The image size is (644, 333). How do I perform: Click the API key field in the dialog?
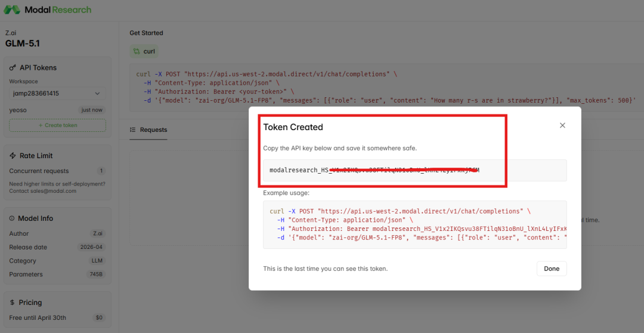click(415, 170)
